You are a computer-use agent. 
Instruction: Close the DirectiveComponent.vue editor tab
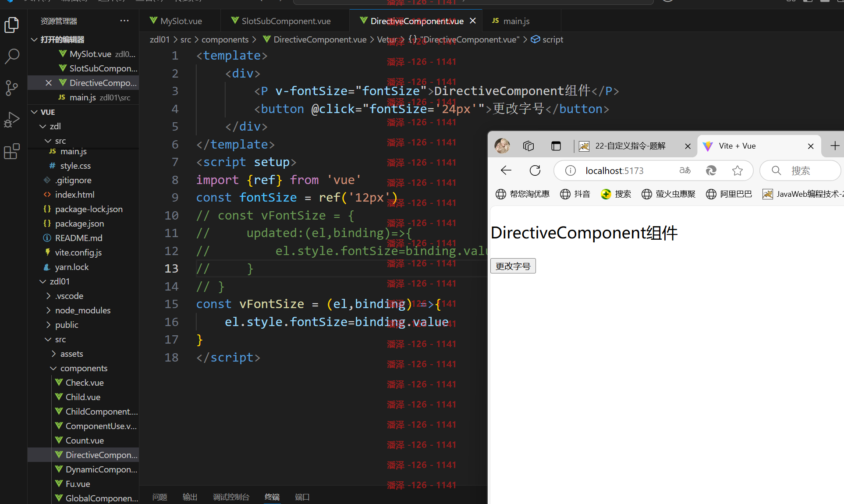tap(473, 21)
